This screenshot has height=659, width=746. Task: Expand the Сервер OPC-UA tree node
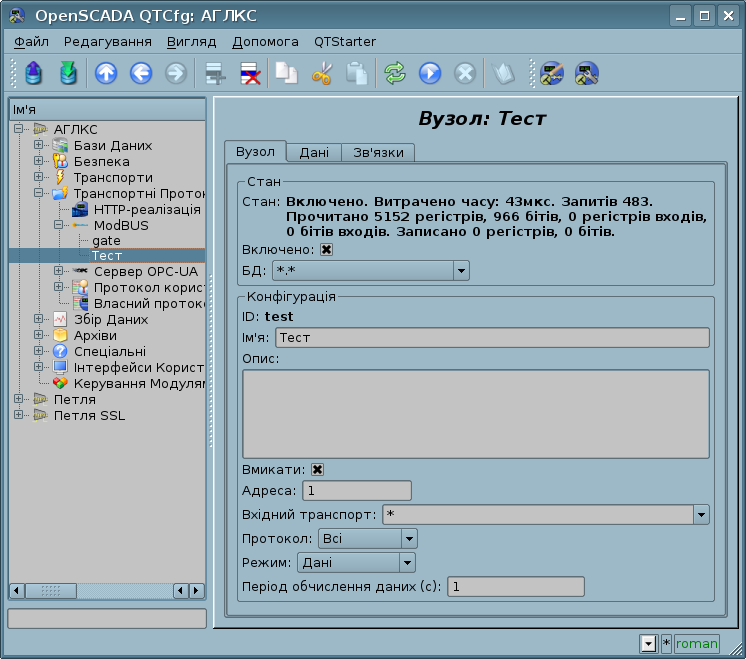click(x=59, y=271)
